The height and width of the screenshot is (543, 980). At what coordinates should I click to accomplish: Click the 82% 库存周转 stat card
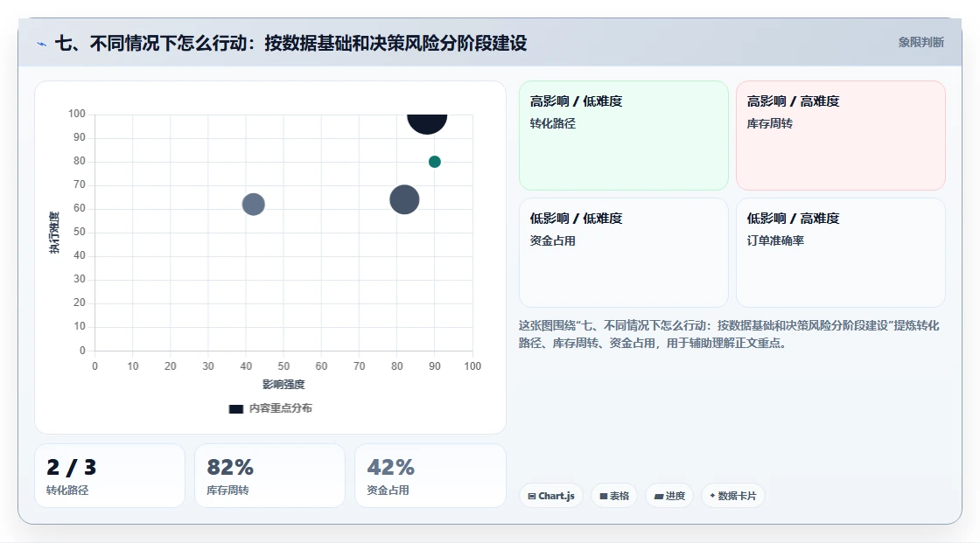pos(270,476)
